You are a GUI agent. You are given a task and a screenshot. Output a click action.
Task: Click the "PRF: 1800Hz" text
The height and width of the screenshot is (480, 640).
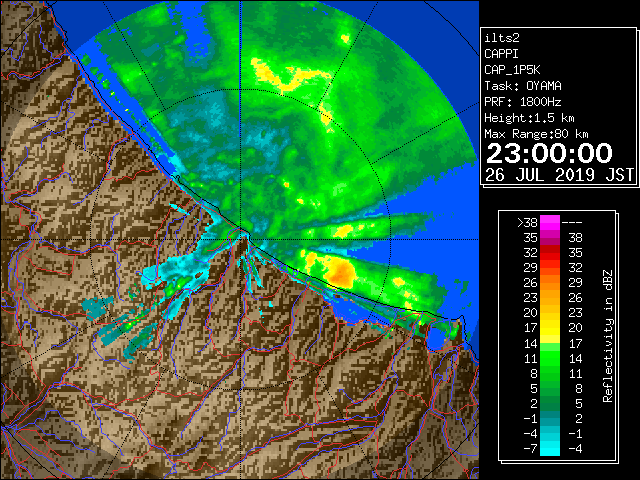point(523,102)
